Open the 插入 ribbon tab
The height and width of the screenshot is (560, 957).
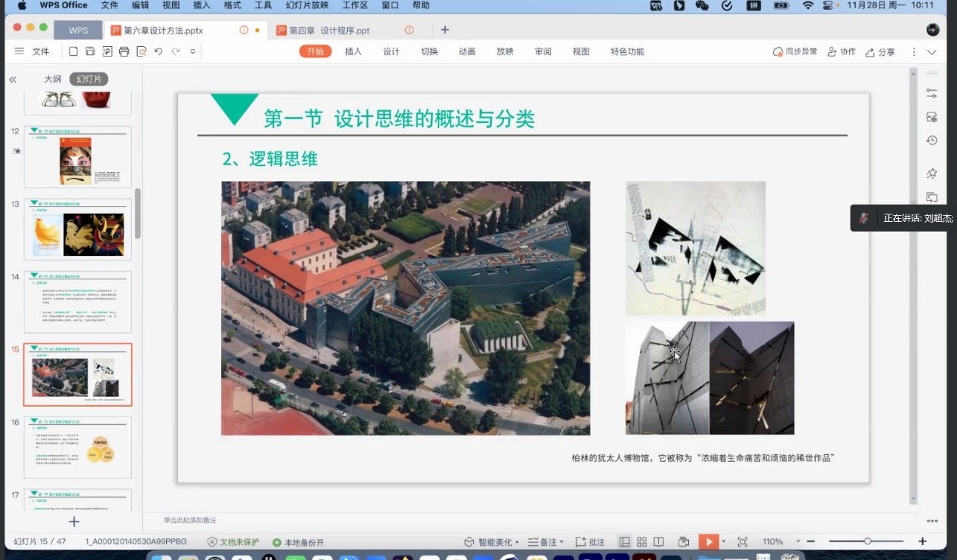click(x=353, y=51)
